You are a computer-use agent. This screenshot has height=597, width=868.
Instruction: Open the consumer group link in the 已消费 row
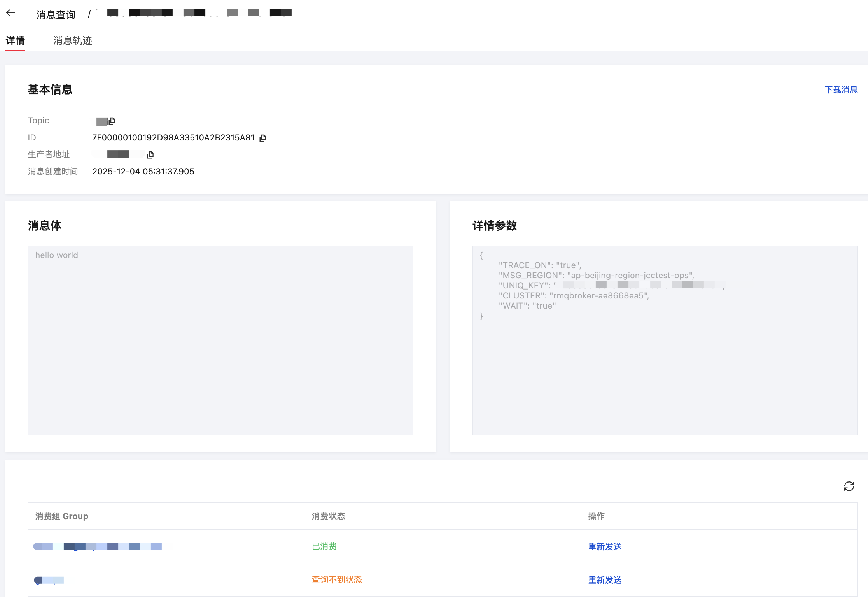pos(98,546)
